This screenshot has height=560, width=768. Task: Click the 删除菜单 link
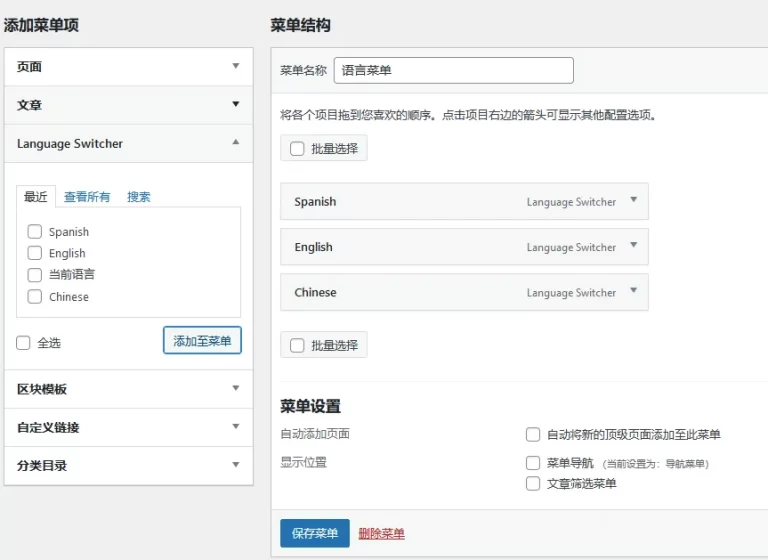382,534
